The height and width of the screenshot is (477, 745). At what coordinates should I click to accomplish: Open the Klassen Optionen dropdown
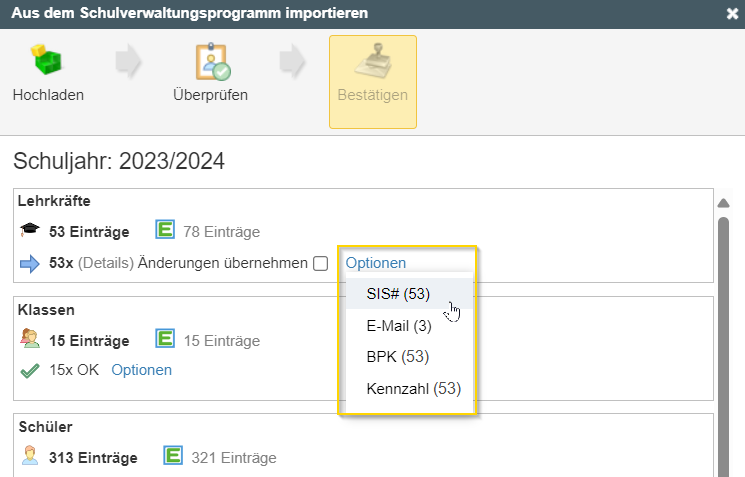pos(142,370)
